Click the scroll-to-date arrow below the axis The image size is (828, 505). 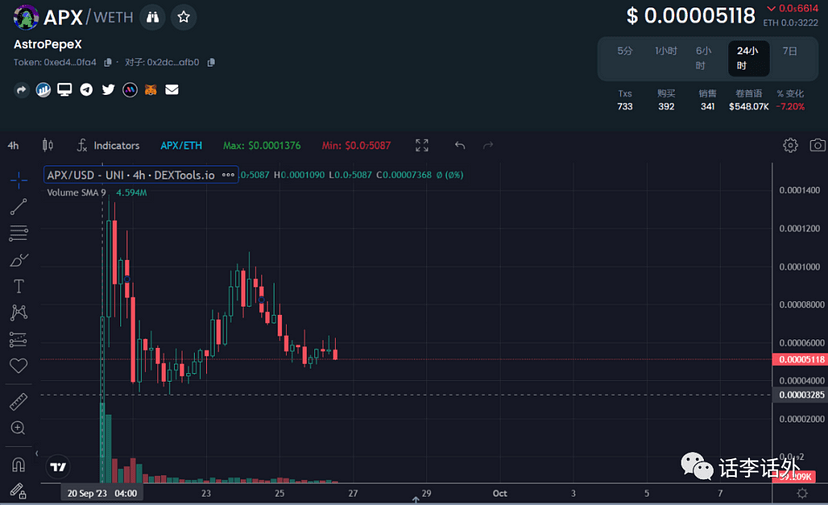[416, 500]
